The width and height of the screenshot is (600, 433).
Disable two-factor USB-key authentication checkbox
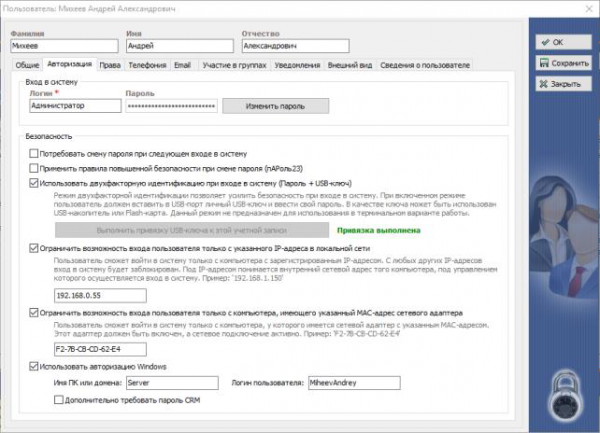click(36, 184)
